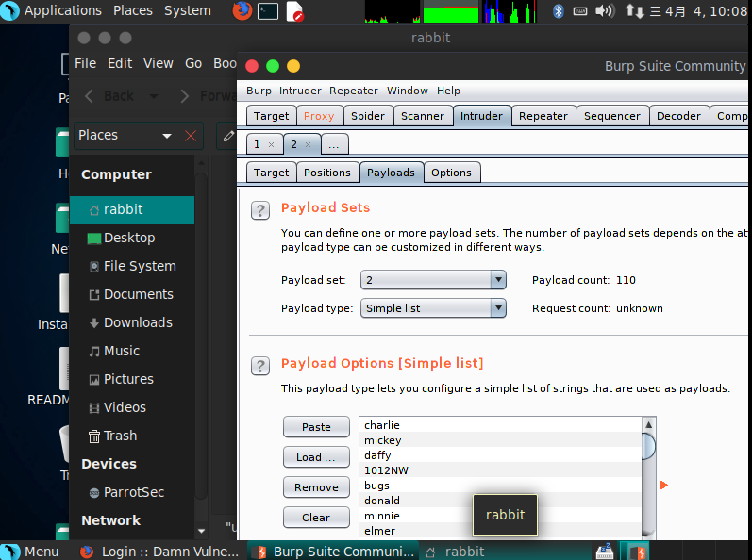The width and height of the screenshot is (752, 560).
Task: Open the Payload set dropdown
Action: click(498, 280)
